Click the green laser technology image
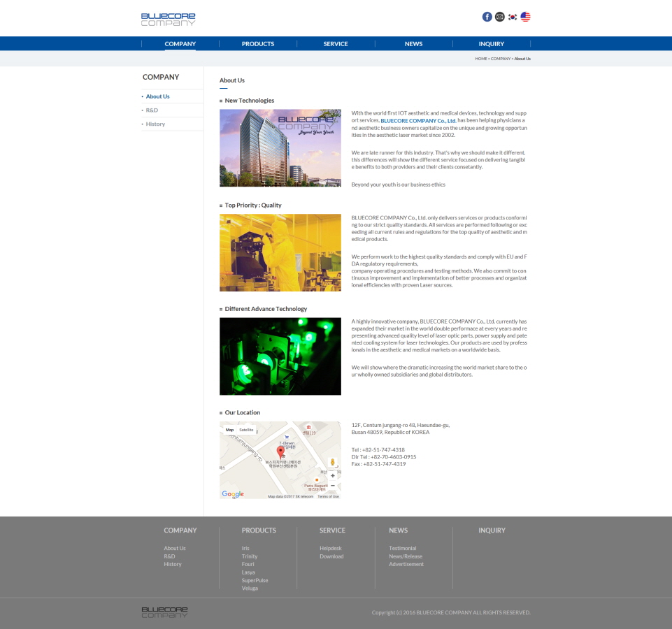This screenshot has height=629, width=672. tap(280, 356)
